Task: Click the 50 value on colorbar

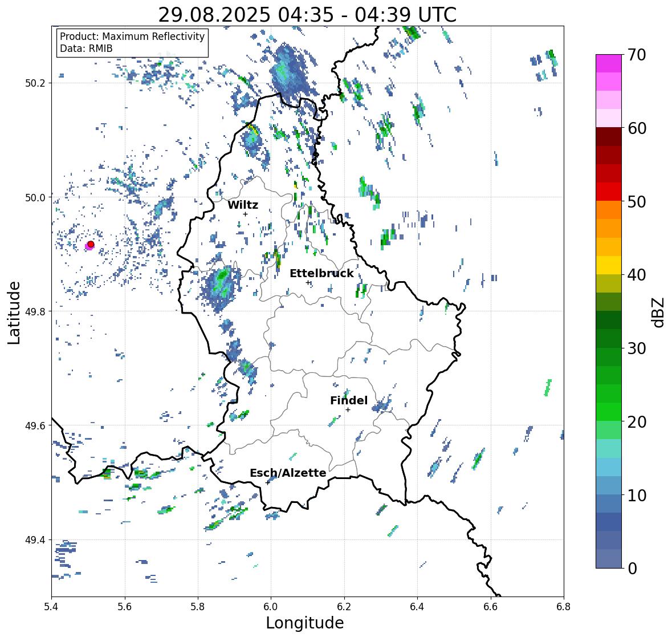Action: pos(637,202)
